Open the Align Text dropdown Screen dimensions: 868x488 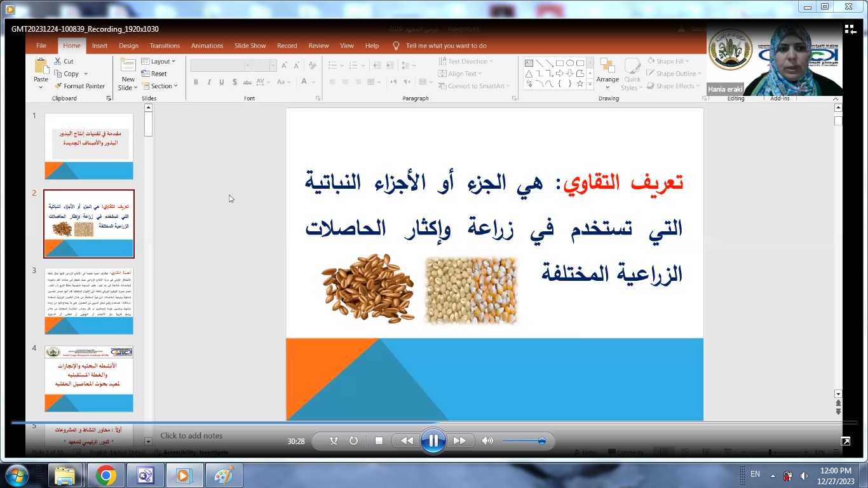[x=461, y=74]
